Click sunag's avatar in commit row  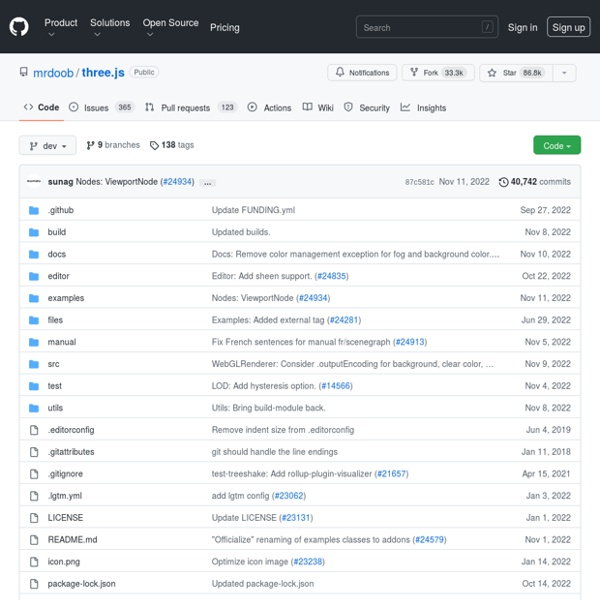coord(34,181)
